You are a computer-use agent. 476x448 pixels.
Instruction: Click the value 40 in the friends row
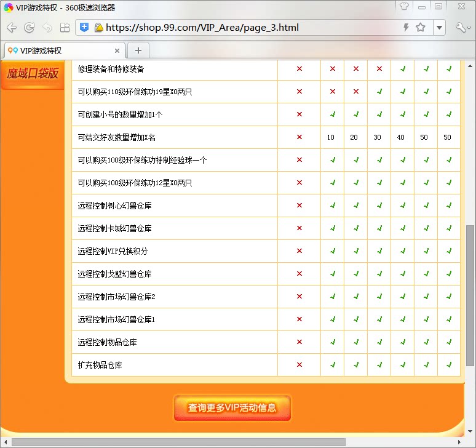point(400,137)
